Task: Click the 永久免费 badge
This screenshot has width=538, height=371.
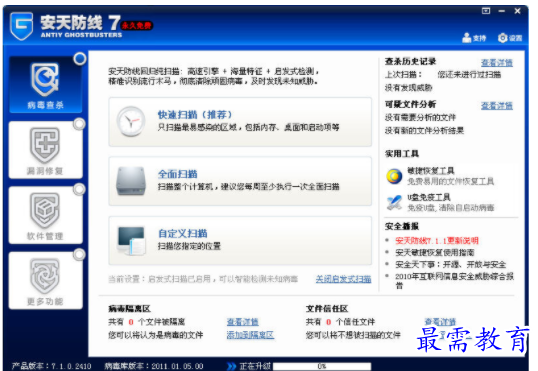Action: click(137, 25)
